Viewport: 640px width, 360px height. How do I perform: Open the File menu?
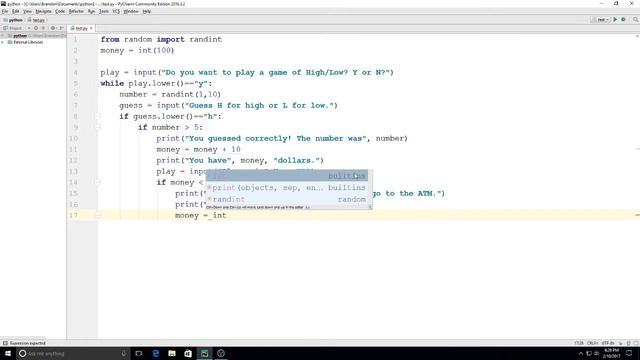point(5,11)
